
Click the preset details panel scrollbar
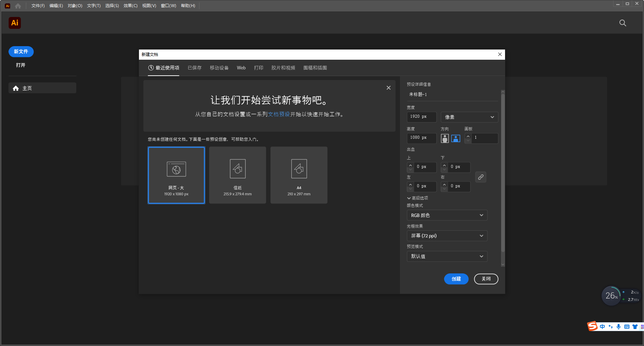[503, 173]
